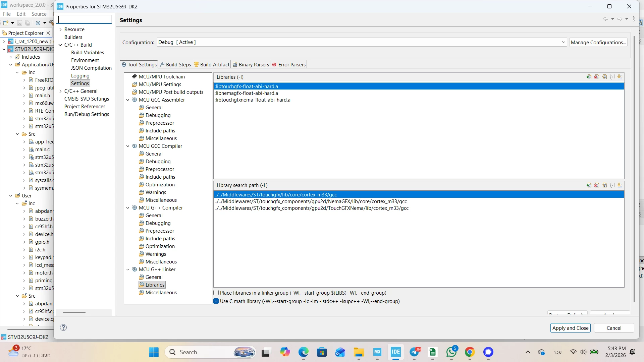This screenshot has width=644, height=362.
Task: Go forward using the forward arrow in Settings header
Action: pos(620,19)
